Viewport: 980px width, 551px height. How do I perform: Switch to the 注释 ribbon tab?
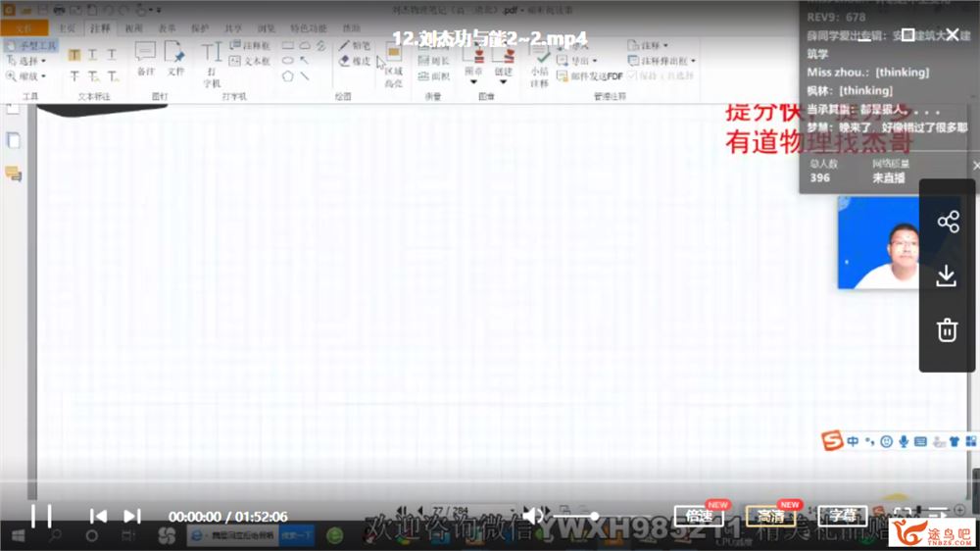coord(100,28)
